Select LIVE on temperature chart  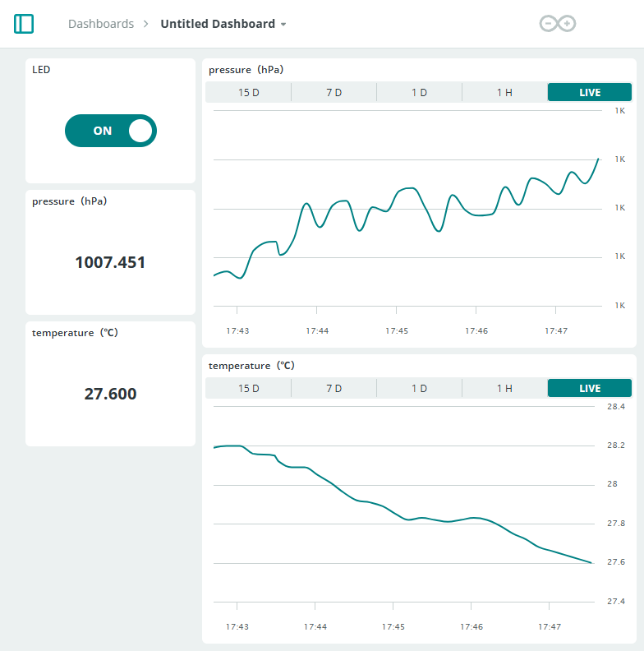(x=590, y=388)
